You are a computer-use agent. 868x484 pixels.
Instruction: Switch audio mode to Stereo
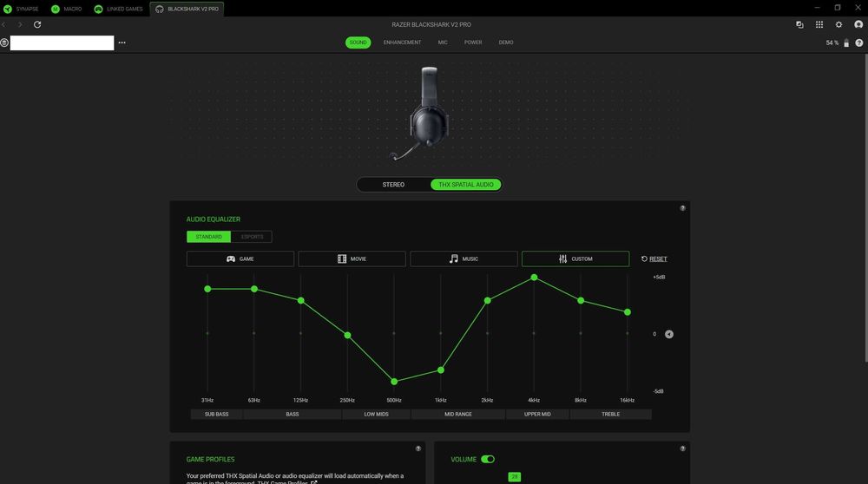tap(393, 185)
